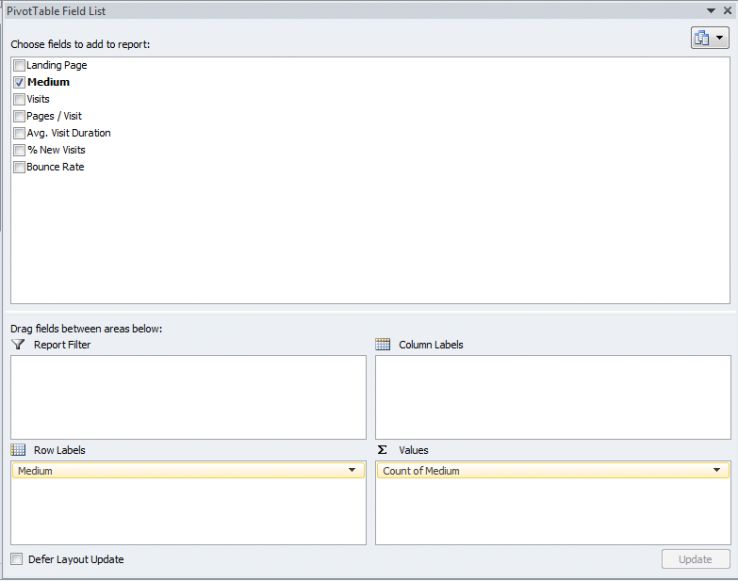The height and width of the screenshot is (581, 738).
Task: Tick the Pages / Visit checkbox
Action: 20,116
